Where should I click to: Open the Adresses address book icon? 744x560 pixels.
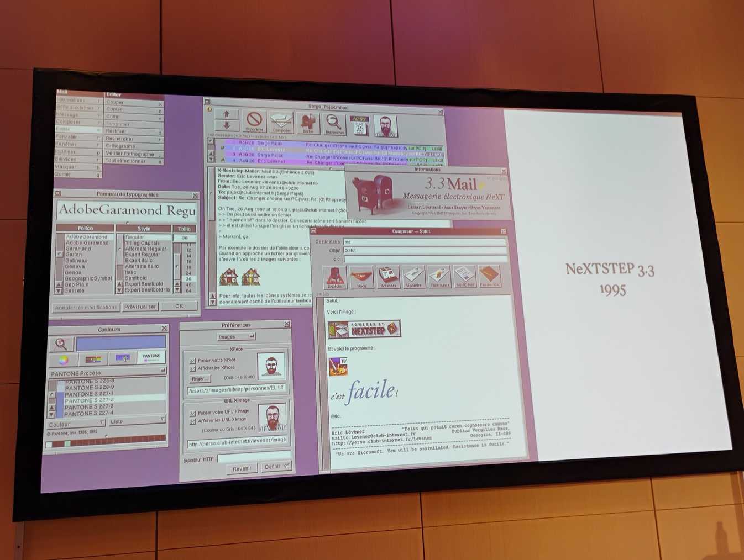point(388,277)
